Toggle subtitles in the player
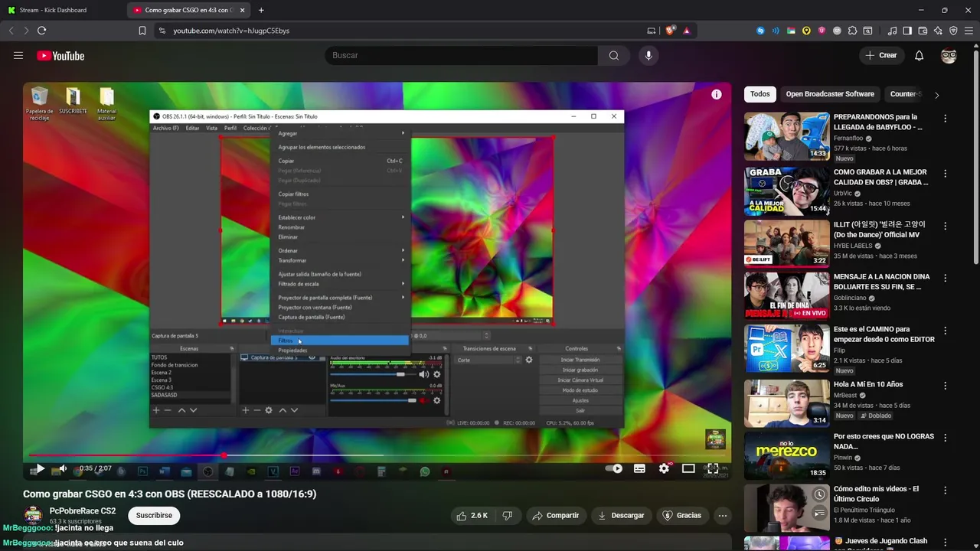The width and height of the screenshot is (980, 551). click(639, 468)
